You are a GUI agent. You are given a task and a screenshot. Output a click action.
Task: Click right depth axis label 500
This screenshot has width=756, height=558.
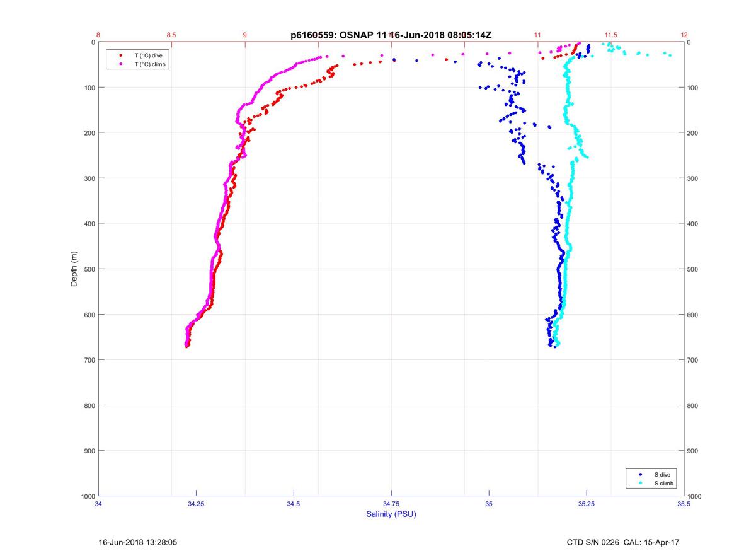click(693, 269)
